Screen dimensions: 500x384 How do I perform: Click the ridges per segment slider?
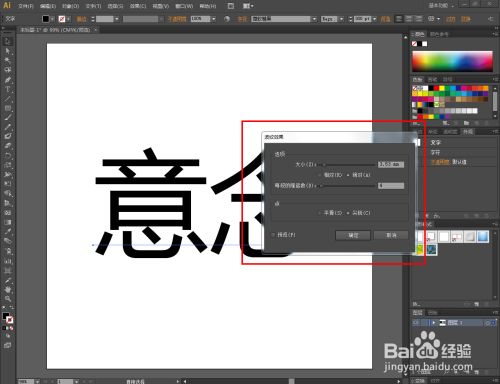347,186
